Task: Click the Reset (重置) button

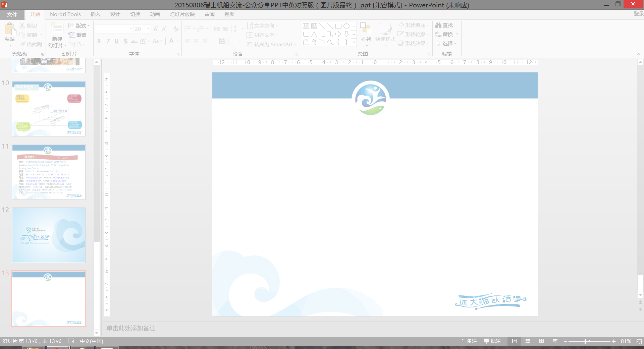Action: pos(77,35)
